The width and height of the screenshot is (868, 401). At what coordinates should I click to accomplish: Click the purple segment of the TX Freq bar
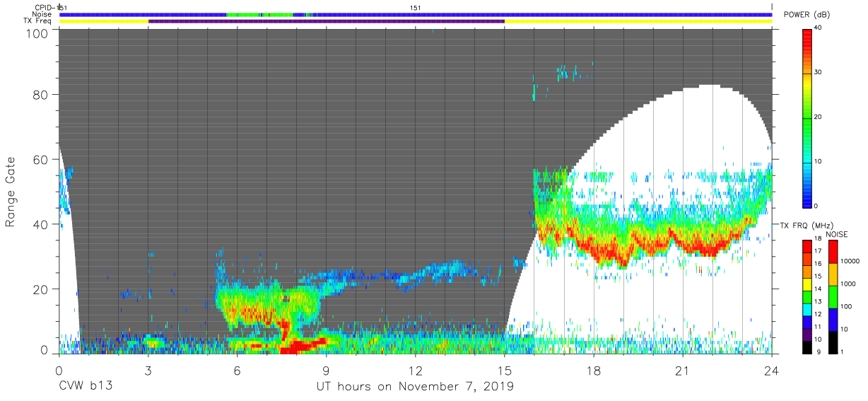click(x=327, y=21)
